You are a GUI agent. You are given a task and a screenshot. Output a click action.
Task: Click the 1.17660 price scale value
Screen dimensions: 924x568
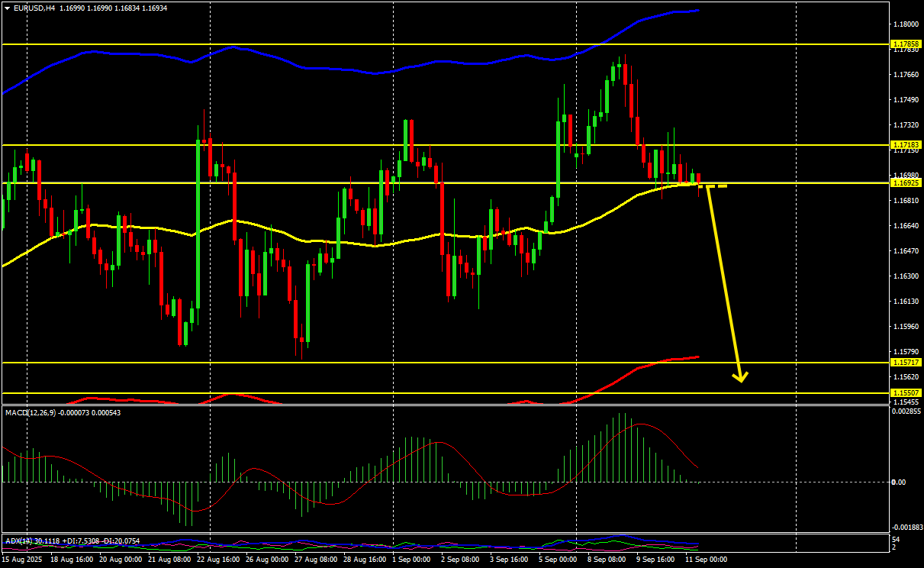point(907,74)
